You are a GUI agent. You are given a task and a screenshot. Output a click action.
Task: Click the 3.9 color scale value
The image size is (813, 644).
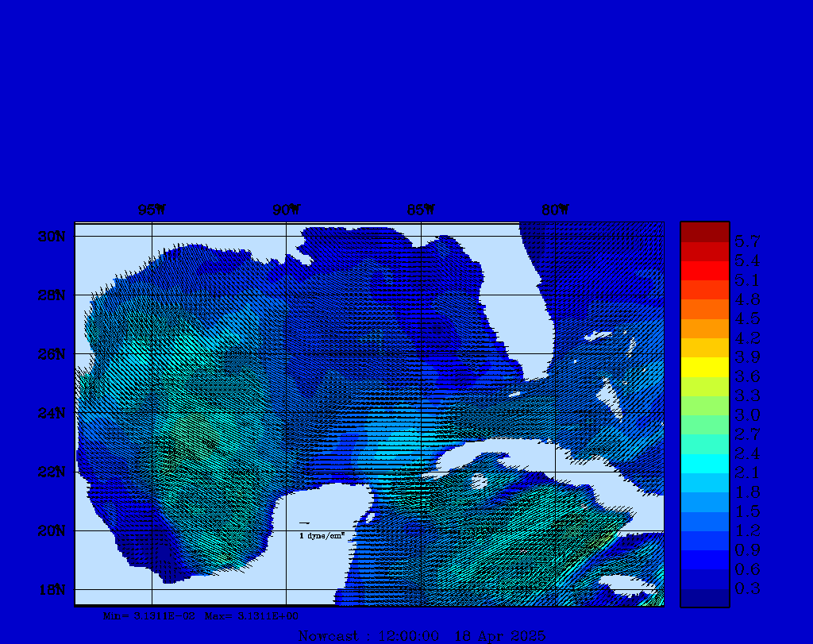(x=747, y=357)
